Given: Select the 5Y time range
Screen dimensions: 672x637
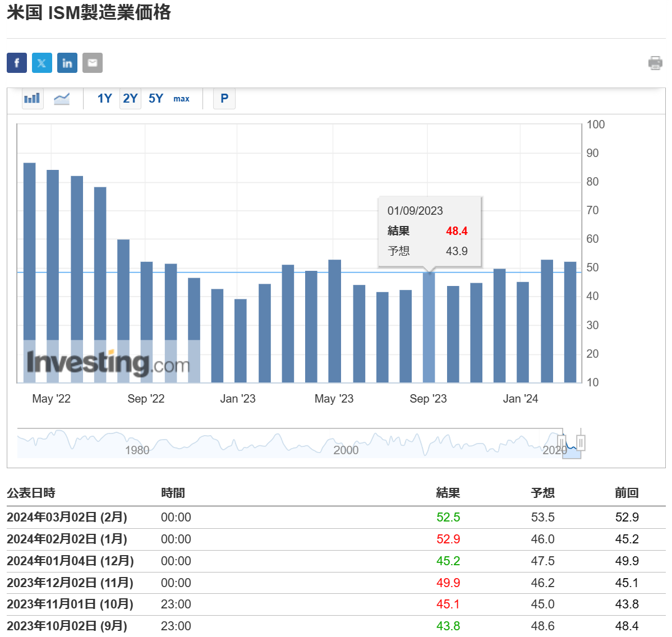Looking at the screenshot, I should (x=156, y=99).
